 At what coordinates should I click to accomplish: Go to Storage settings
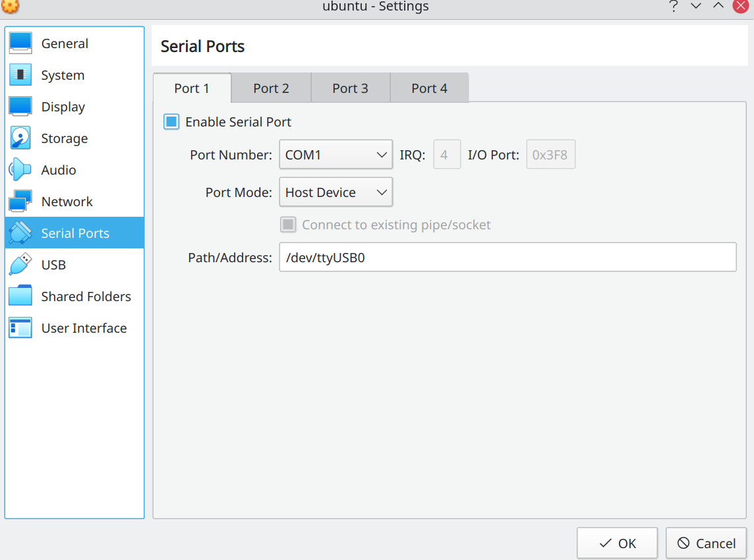tap(74, 138)
